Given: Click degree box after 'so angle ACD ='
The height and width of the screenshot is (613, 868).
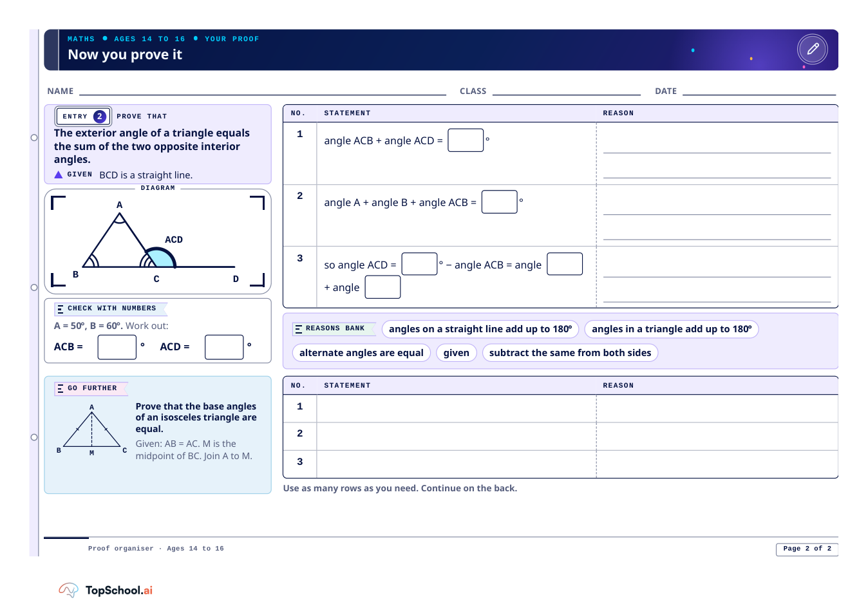Looking at the screenshot, I should click(x=419, y=264).
